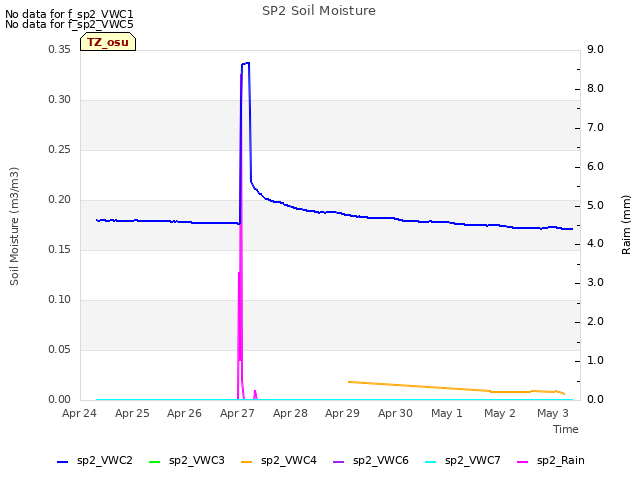Click the 'No data for f_sp2_VWC5' message
This screenshot has height=480, width=640.
(x=69, y=24)
